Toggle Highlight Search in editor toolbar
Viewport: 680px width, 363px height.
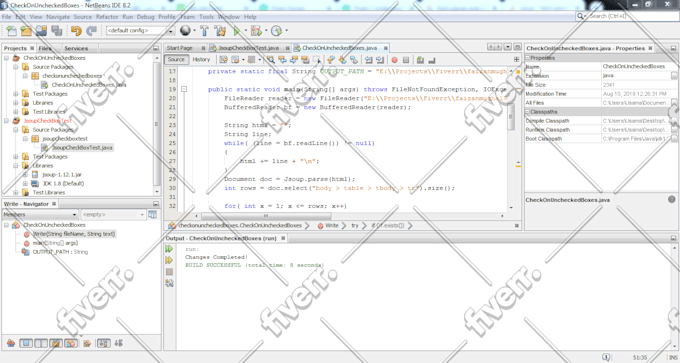click(305, 60)
